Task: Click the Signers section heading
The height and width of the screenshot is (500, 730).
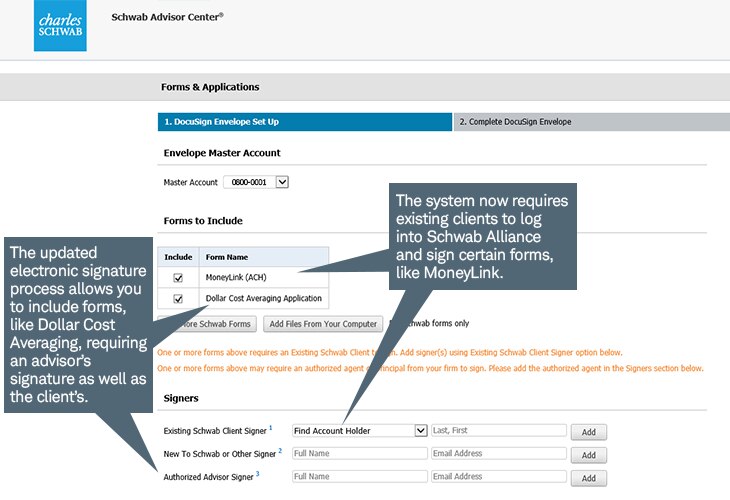Action: point(181,399)
